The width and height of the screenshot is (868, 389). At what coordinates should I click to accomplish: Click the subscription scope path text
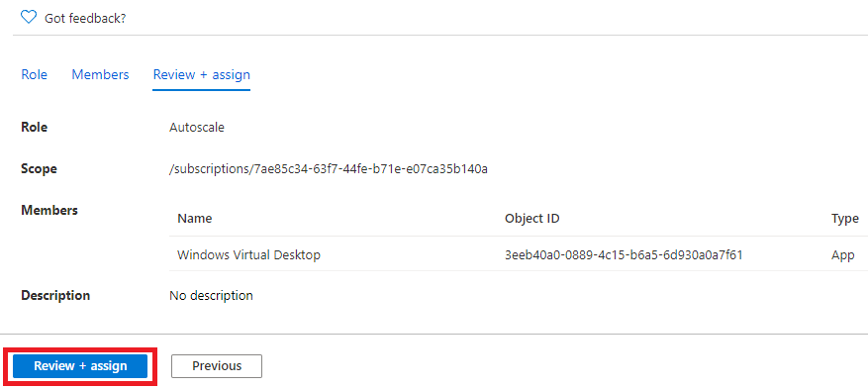329,169
